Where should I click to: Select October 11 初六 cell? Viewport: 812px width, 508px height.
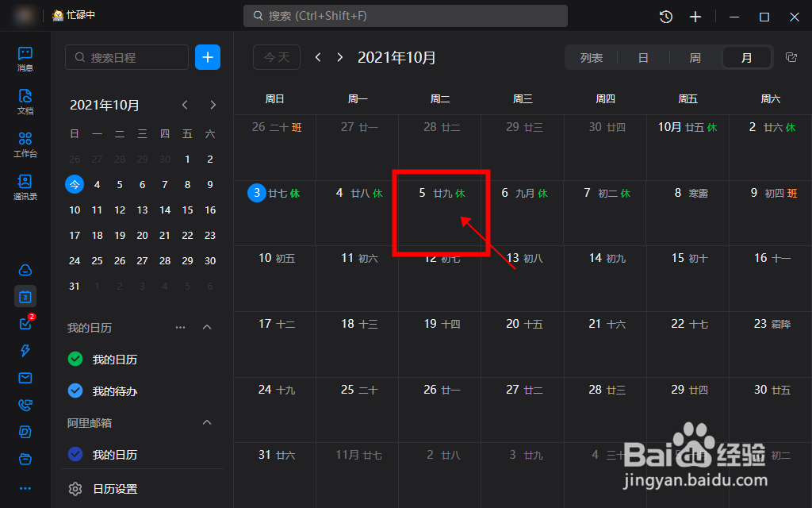point(358,279)
